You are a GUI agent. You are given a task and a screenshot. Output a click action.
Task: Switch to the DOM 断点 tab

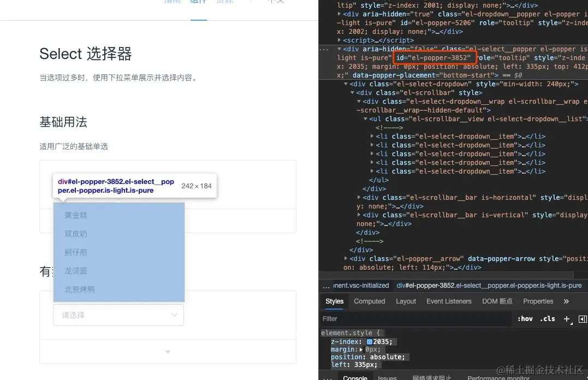pyautogui.click(x=497, y=301)
